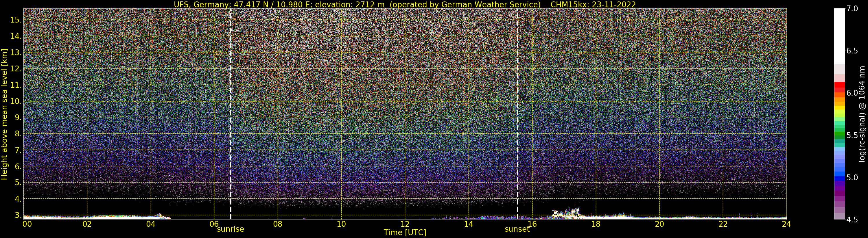Click the sunset label below the time axis
Viewport: 868px width, 238px height.
tap(517, 229)
